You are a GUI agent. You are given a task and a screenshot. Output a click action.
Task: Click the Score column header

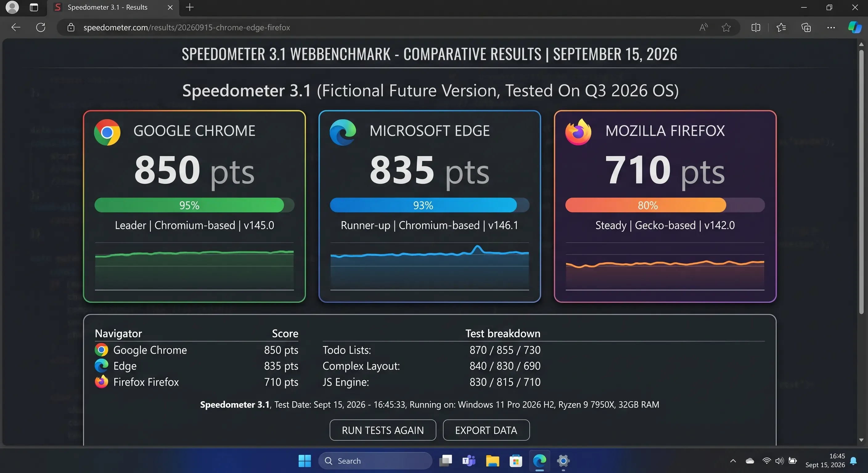point(285,333)
